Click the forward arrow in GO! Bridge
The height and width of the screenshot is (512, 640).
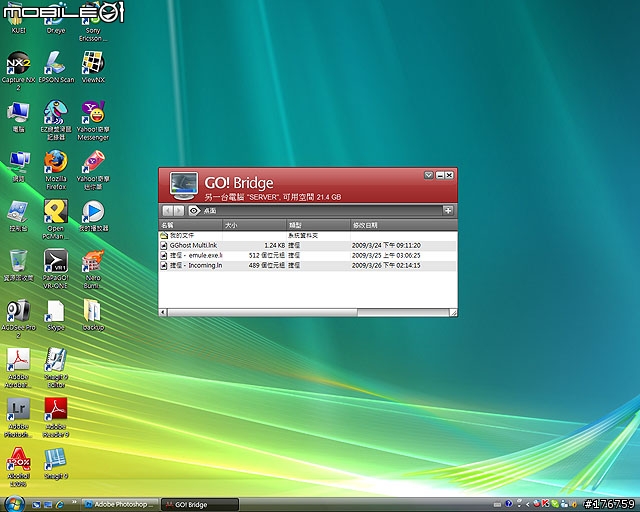click(179, 211)
